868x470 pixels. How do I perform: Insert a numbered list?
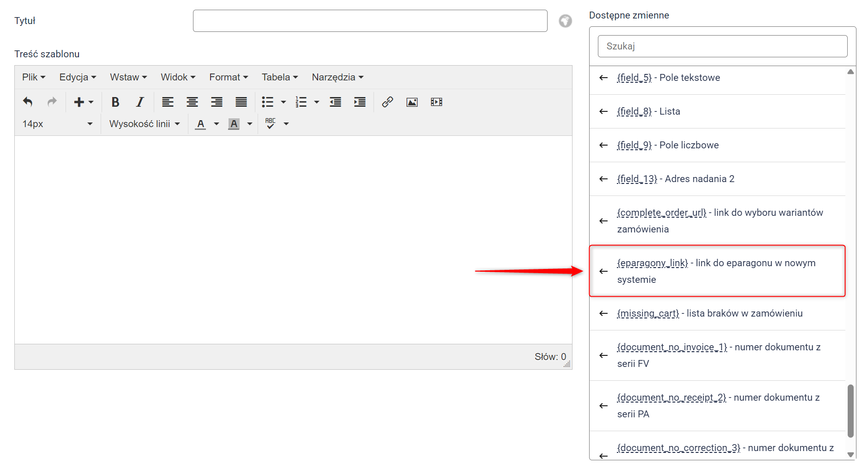coord(301,102)
